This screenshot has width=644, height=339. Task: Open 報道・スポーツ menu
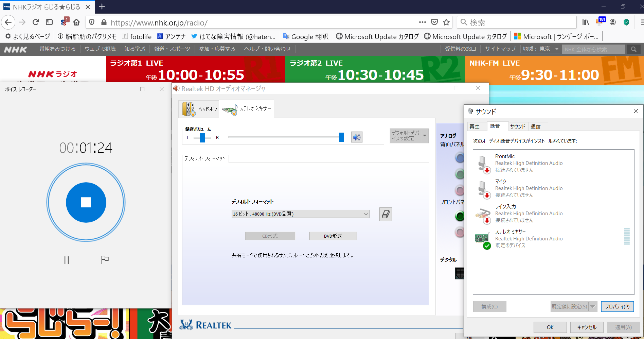(172, 49)
